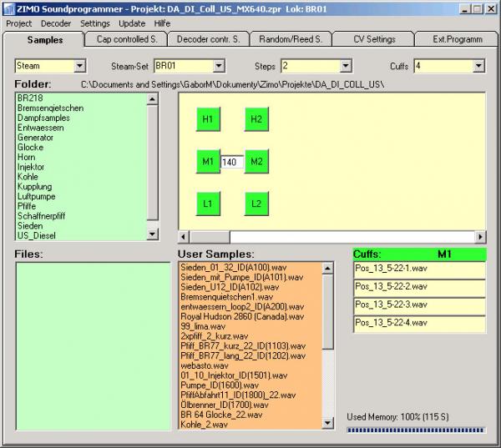Click the L2 sample button
The image size is (501, 448).
click(x=256, y=204)
